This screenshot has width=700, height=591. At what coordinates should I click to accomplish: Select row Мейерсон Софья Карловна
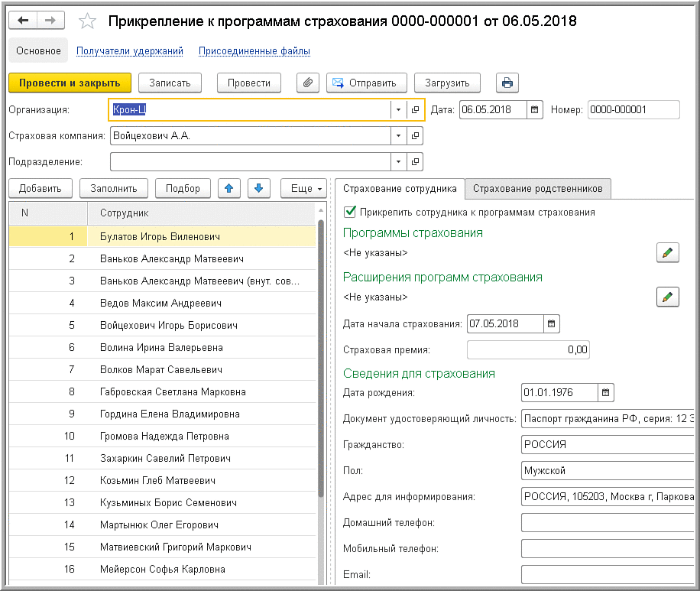pyautogui.click(x=162, y=569)
